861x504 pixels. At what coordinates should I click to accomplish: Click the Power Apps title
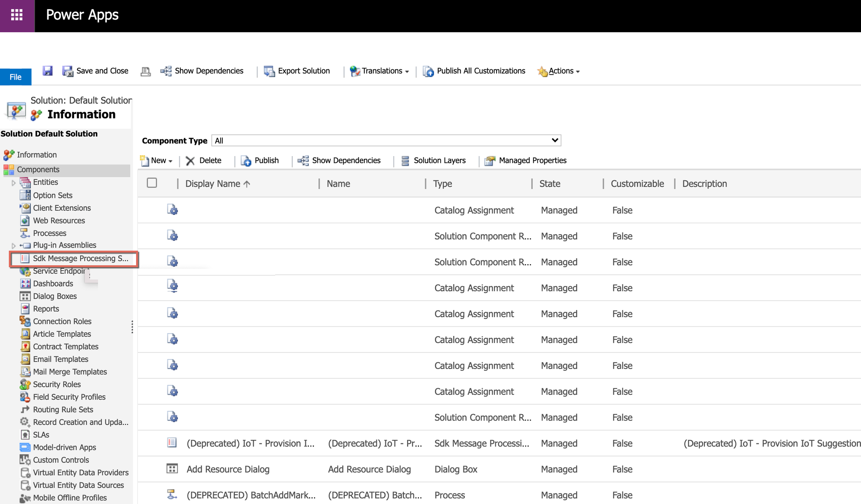(x=82, y=15)
